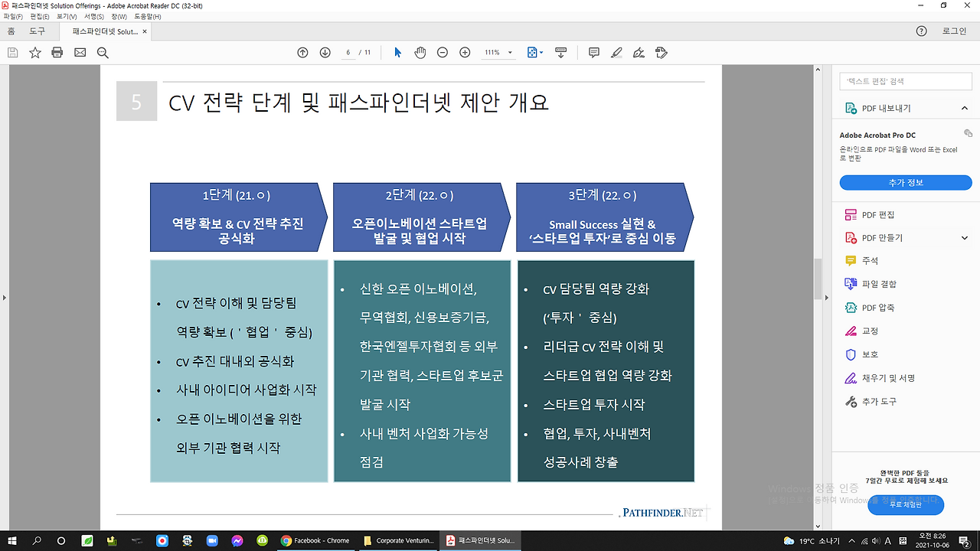Screen dimensions: 980x551
Task: Open the find text magnifier icon
Action: (103, 53)
